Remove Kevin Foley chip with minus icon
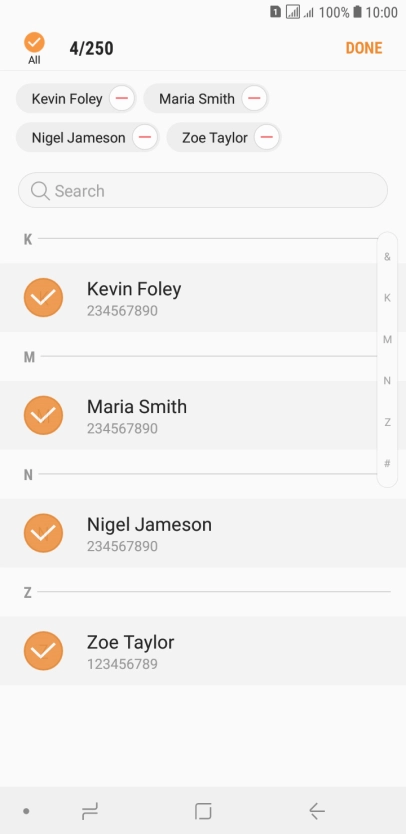Screen dimensions: 406x834 coord(122,98)
